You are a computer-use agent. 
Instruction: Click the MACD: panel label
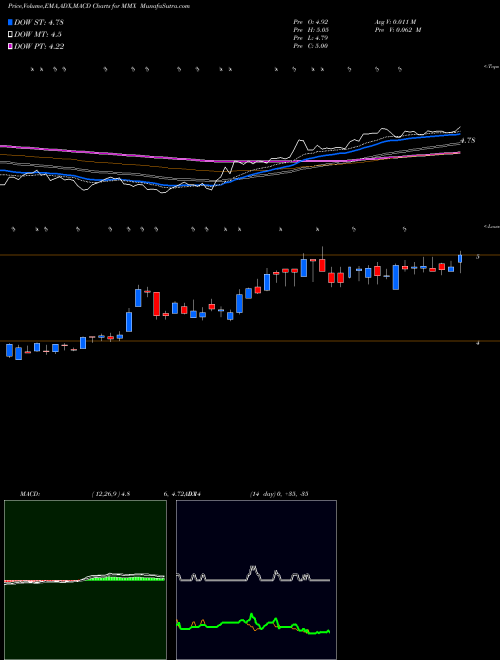30,494
